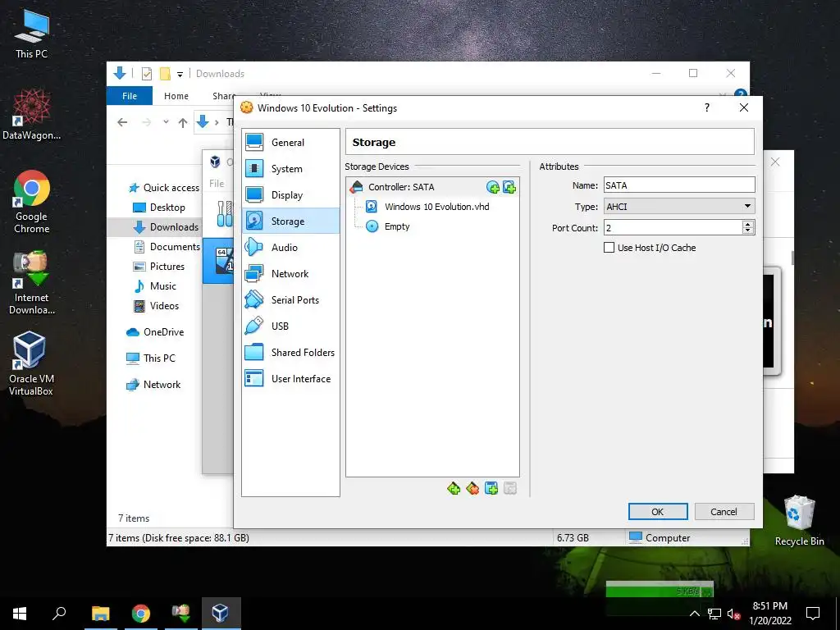
Task: Go back in File Explorer navigation
Action: [123, 123]
